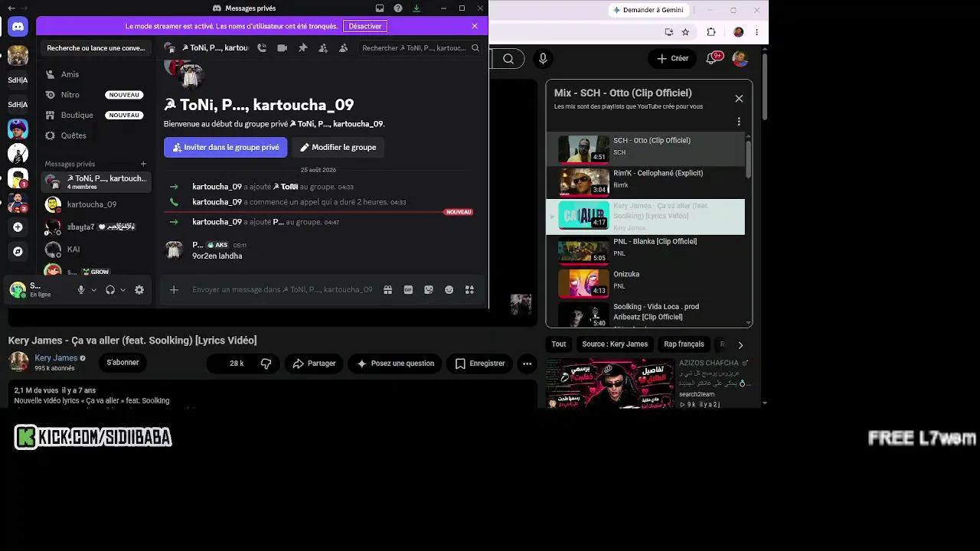Close the YouTube mix playlist panel
The width and height of the screenshot is (980, 551).
(x=739, y=99)
